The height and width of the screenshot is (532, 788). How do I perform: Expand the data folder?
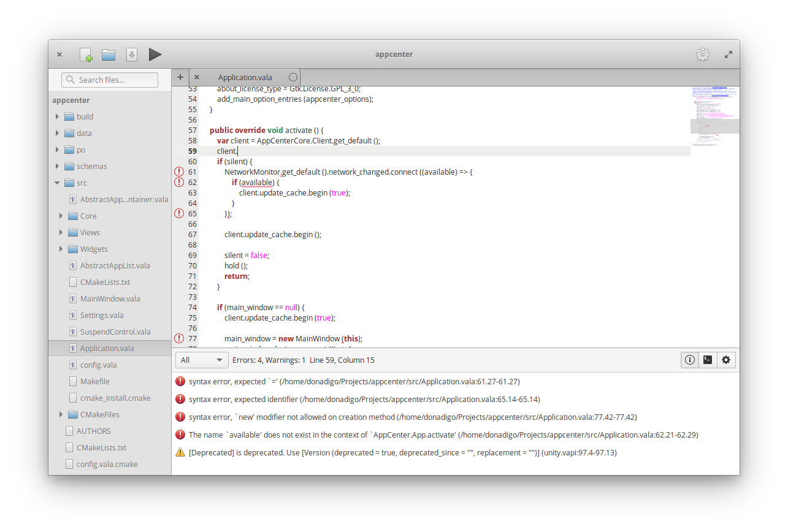coord(57,133)
